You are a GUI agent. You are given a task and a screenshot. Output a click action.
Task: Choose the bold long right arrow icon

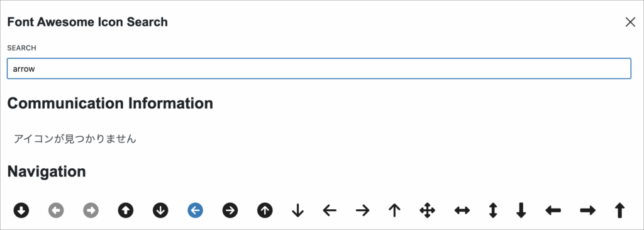pos(588,210)
